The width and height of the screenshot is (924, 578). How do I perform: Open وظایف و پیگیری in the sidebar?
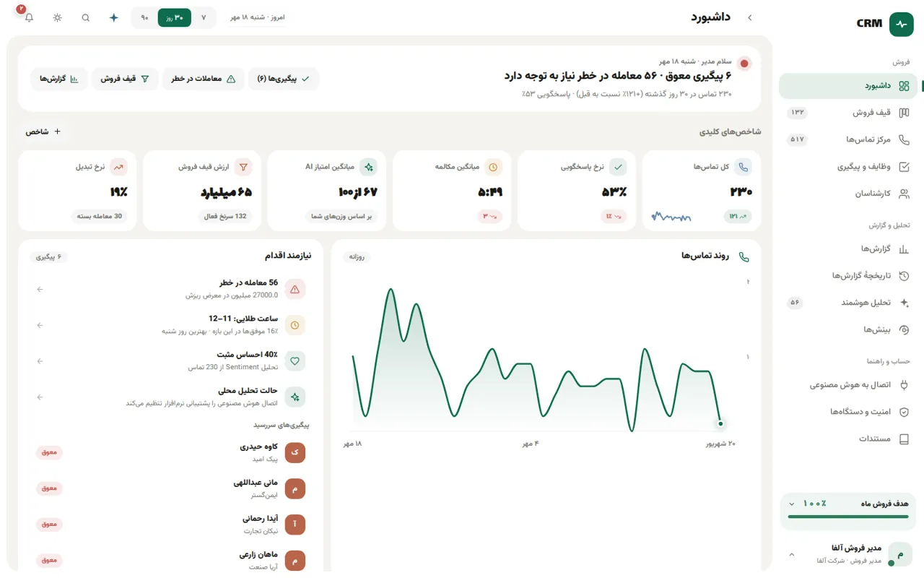[848, 167]
